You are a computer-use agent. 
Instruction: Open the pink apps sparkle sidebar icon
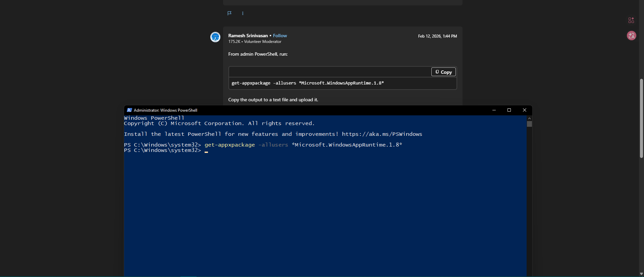tap(631, 20)
